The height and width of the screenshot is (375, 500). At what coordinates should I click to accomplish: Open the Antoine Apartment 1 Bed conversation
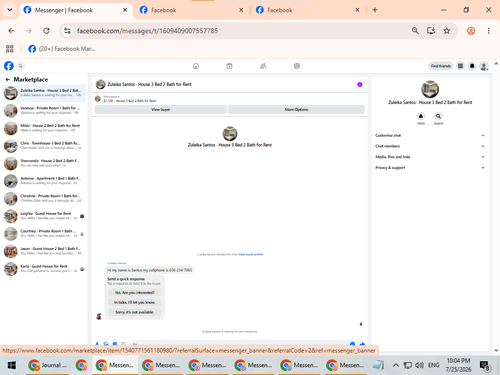[x=44, y=181]
